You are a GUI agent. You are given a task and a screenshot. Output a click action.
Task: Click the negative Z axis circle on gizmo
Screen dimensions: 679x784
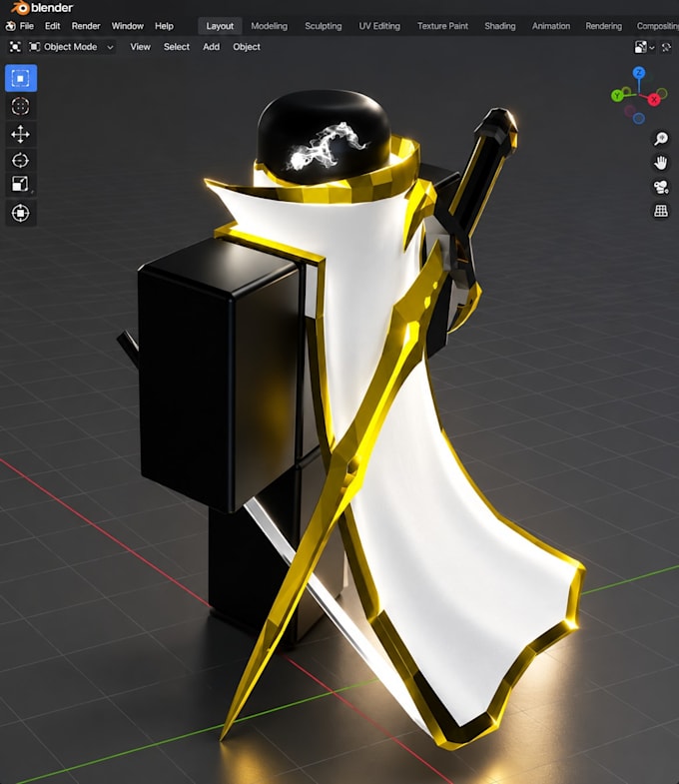point(638,119)
